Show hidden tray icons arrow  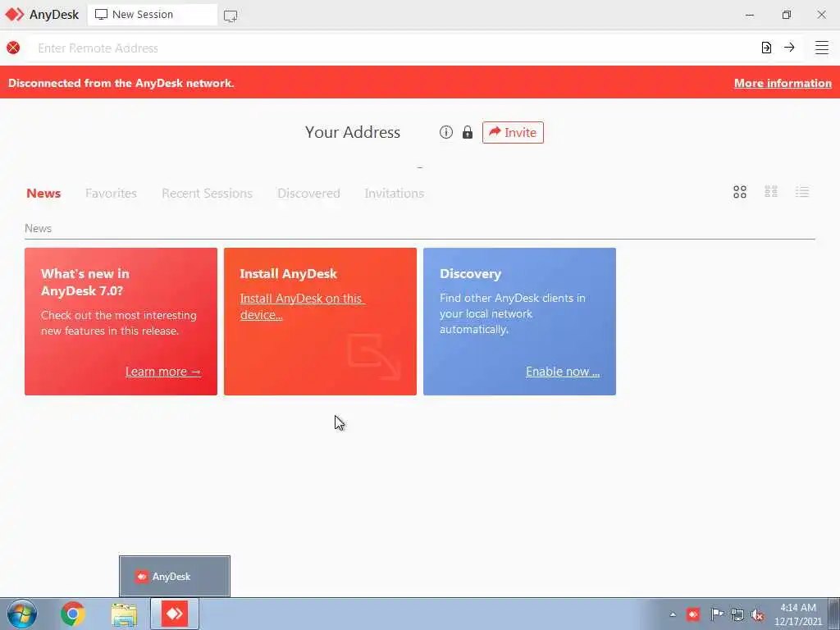click(x=673, y=614)
